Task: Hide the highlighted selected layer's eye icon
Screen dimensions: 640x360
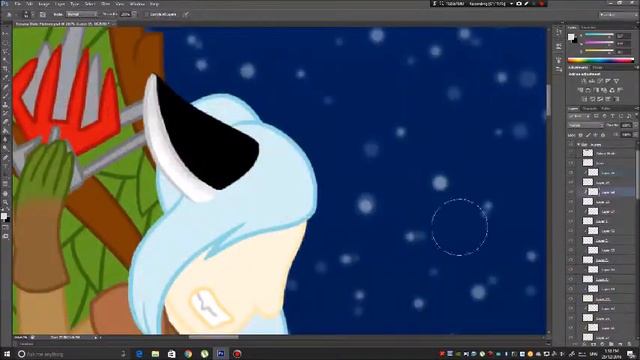Action: coord(571,192)
